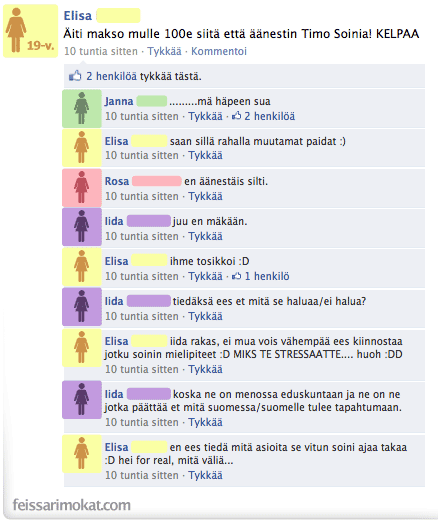Screen dimensions: 438x523
Task: Click 'Tykkää' under the main post
Action: (x=164, y=51)
